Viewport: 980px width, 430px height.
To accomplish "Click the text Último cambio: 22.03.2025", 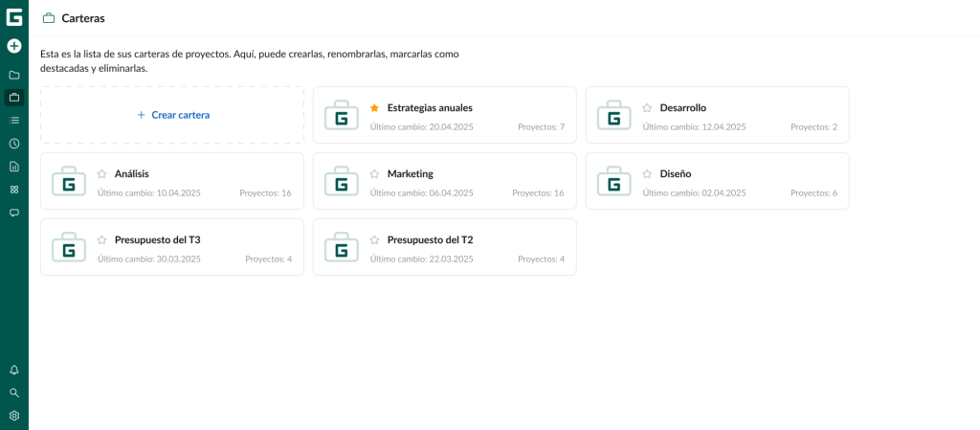I will pyautogui.click(x=422, y=259).
